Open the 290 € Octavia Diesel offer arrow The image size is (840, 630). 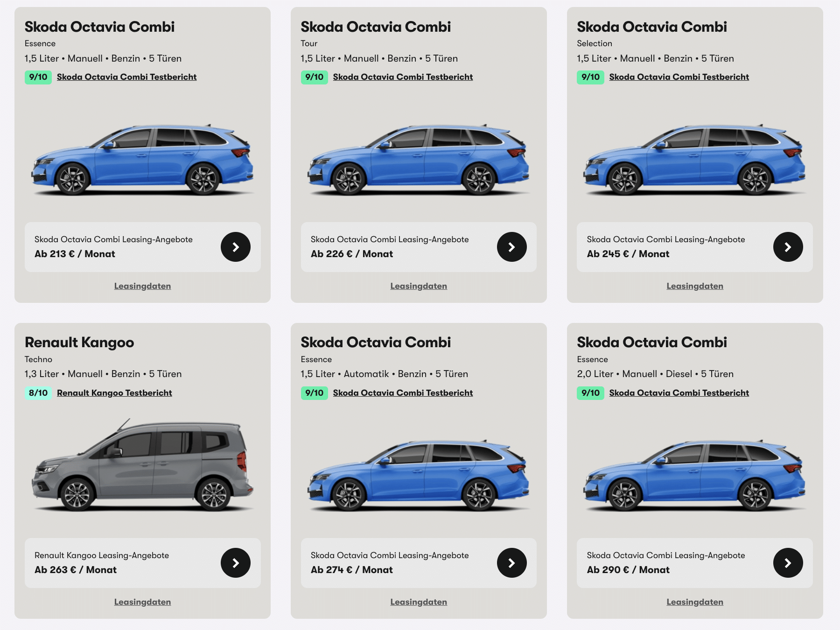tap(788, 563)
